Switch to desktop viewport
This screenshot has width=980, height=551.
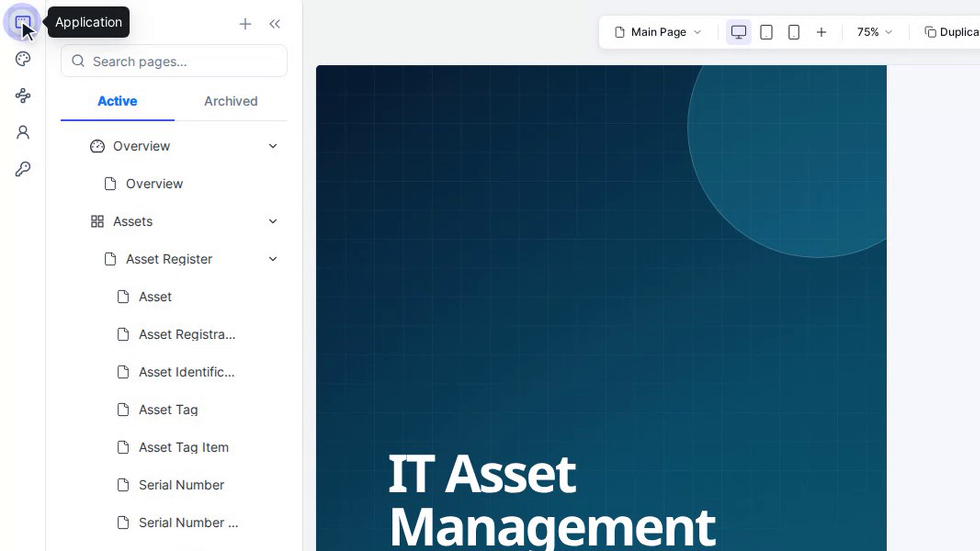(x=738, y=32)
